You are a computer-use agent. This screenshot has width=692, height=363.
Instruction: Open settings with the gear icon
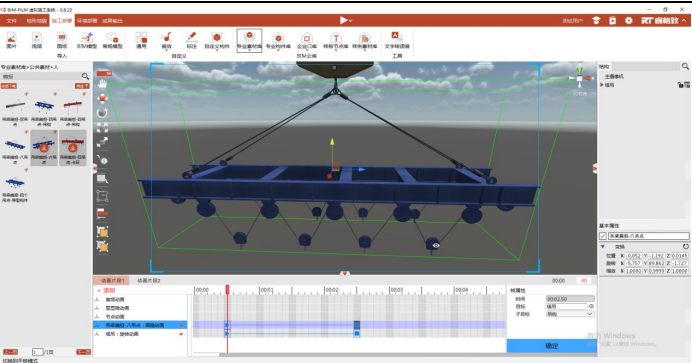point(628,20)
